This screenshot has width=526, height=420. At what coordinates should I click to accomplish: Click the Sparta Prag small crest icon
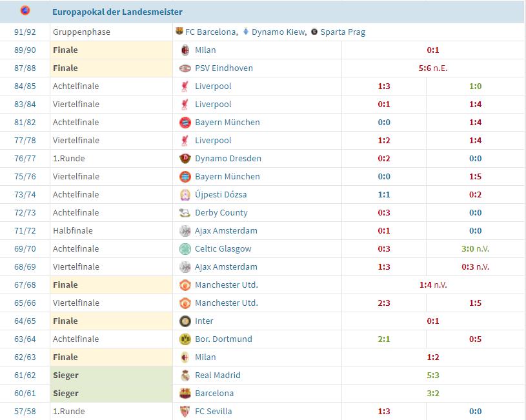click(x=314, y=32)
